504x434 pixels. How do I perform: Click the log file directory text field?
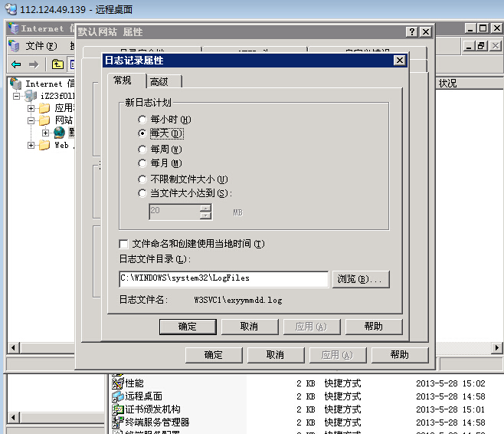point(223,278)
